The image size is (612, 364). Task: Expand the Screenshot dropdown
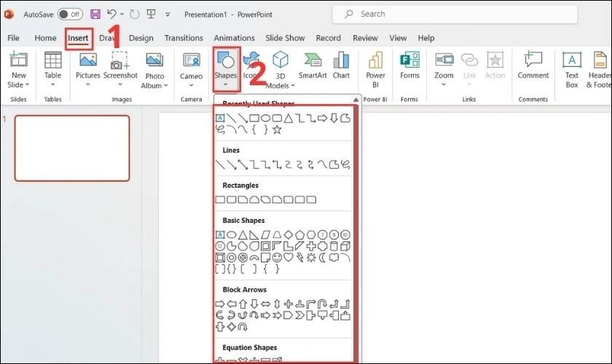tap(120, 84)
